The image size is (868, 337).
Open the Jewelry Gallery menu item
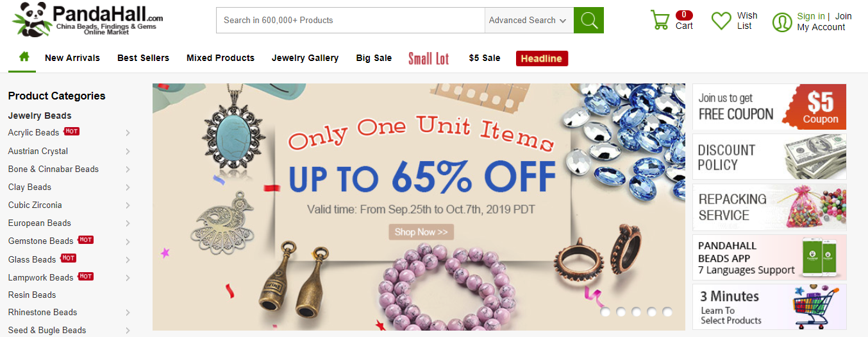coord(305,58)
